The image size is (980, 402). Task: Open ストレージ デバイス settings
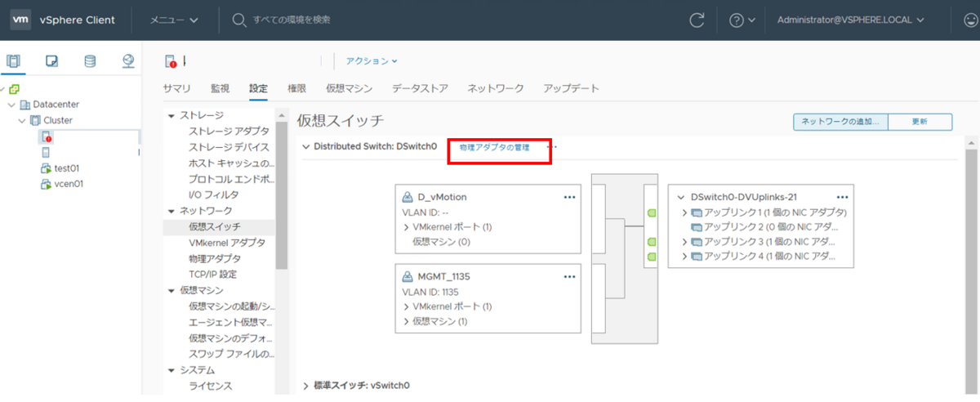coord(229,147)
